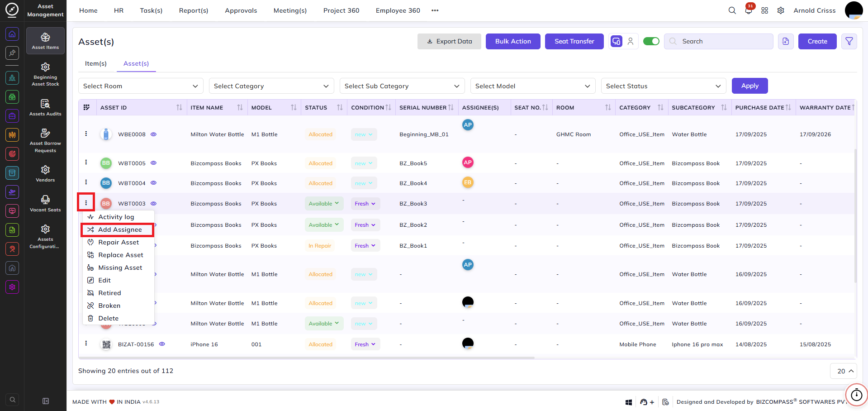Choose Add Assignee from context menu
The height and width of the screenshot is (411, 868).
tap(118, 229)
